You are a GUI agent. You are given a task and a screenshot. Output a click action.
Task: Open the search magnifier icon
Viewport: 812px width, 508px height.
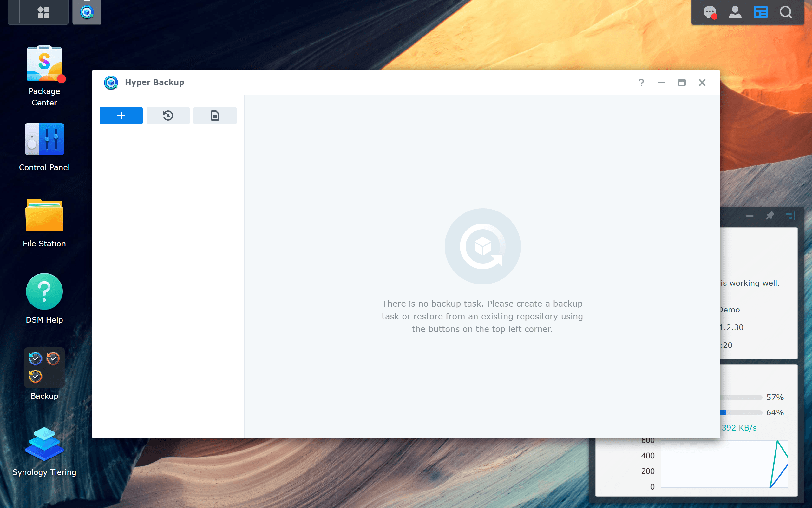click(786, 13)
